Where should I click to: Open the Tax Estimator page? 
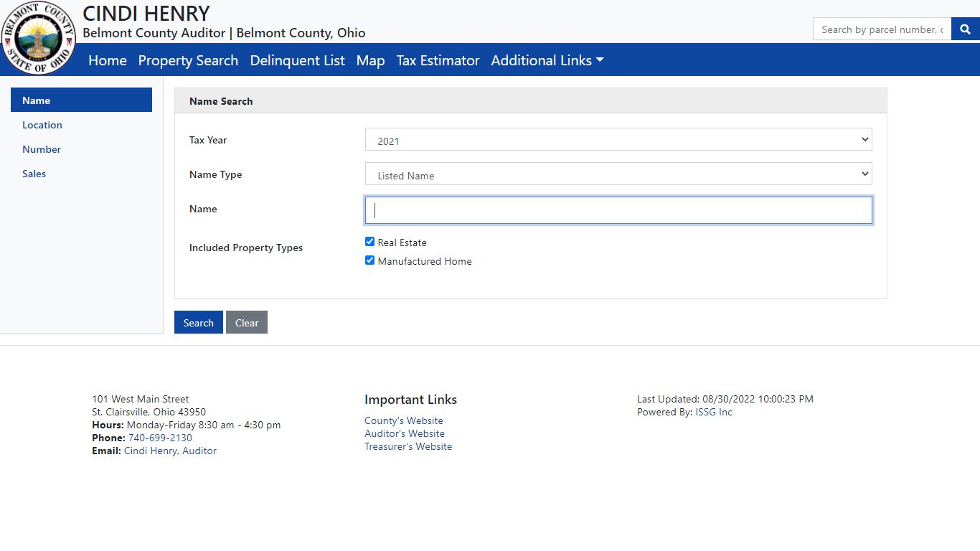(438, 60)
